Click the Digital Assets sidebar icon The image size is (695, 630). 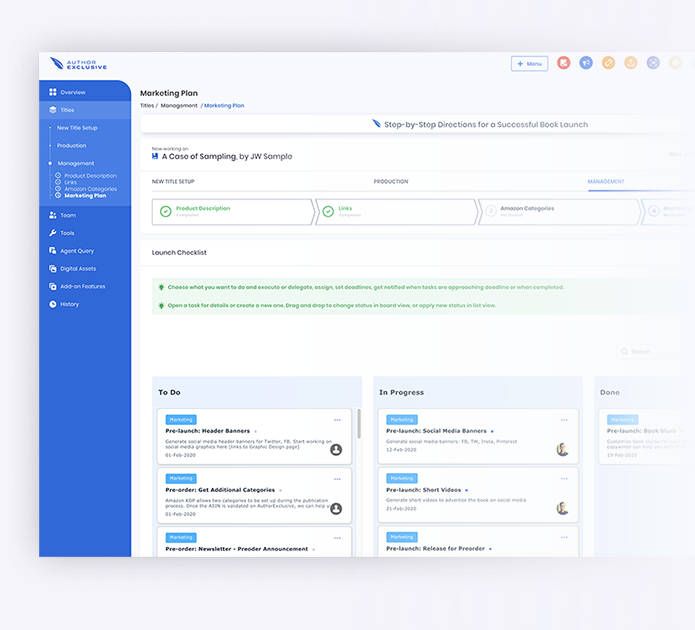click(53, 268)
